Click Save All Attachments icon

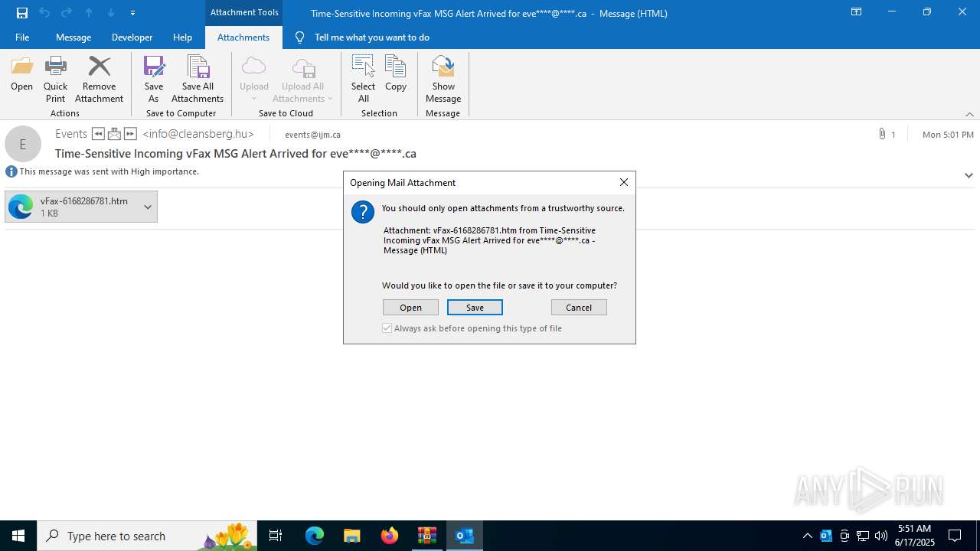coord(198,67)
